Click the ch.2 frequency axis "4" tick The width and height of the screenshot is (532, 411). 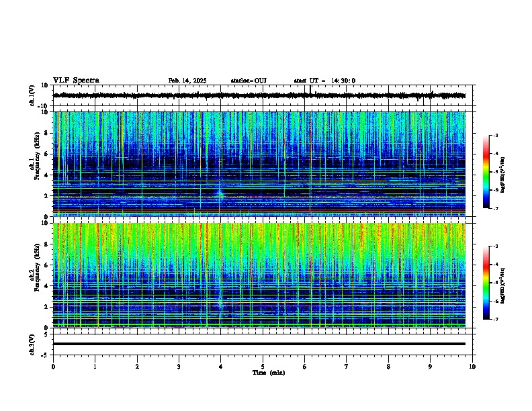(x=46, y=286)
